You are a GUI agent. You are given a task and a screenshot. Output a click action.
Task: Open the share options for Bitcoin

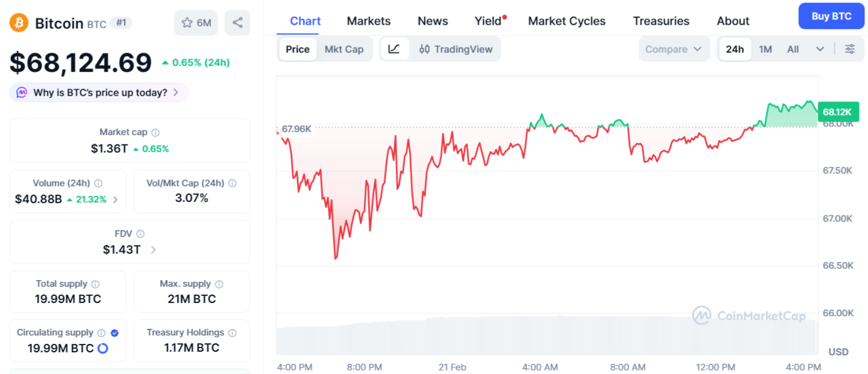pos(237,22)
